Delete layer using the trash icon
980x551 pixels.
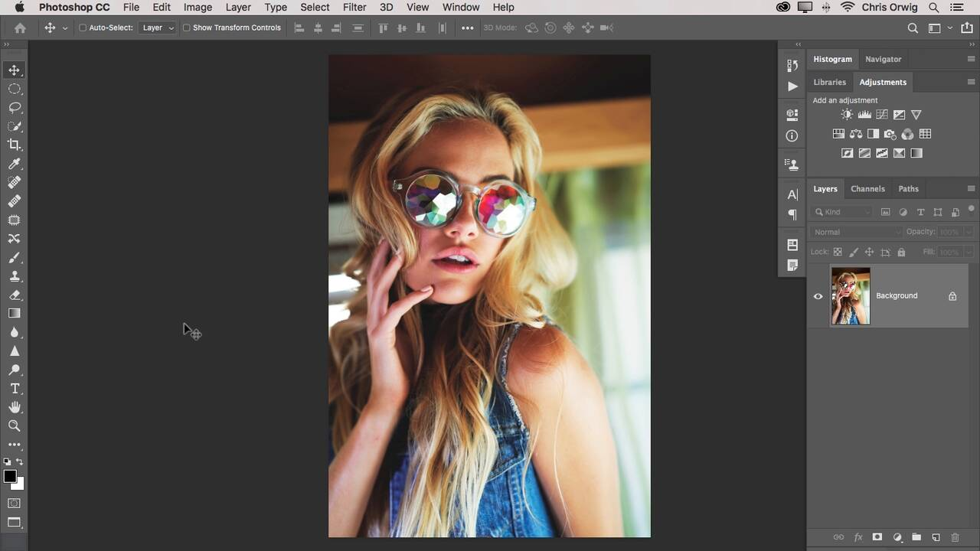tap(955, 537)
